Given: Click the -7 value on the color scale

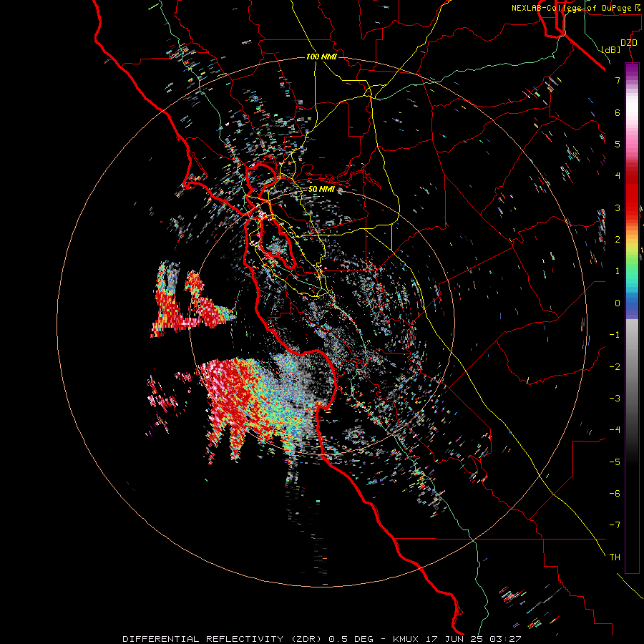Looking at the screenshot, I should point(615,525).
